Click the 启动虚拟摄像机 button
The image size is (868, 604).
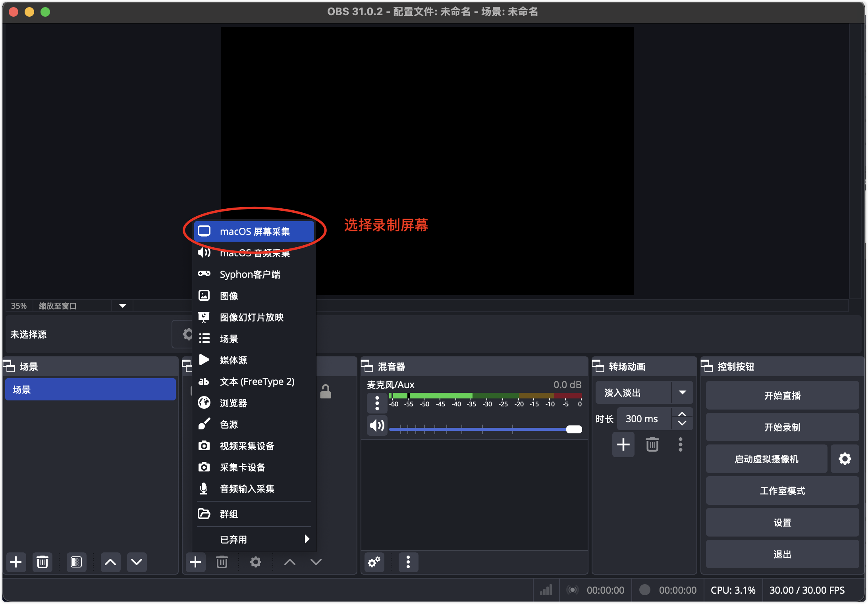[x=766, y=459]
